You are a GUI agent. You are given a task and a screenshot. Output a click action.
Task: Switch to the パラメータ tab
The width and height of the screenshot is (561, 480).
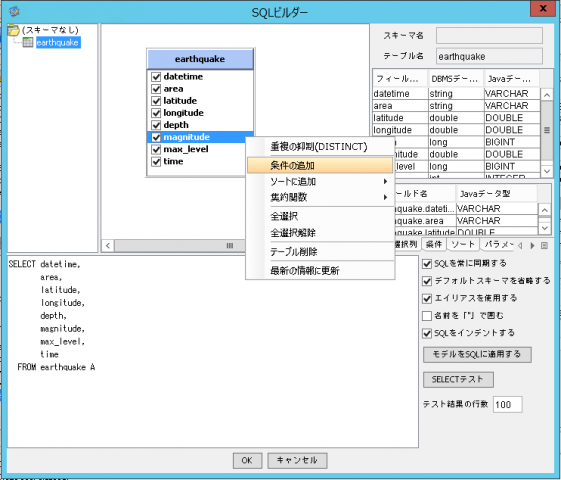pos(497,244)
